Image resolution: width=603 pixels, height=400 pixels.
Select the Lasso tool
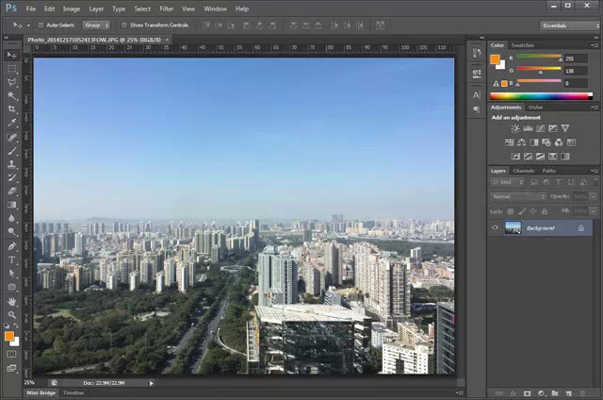pos(12,82)
